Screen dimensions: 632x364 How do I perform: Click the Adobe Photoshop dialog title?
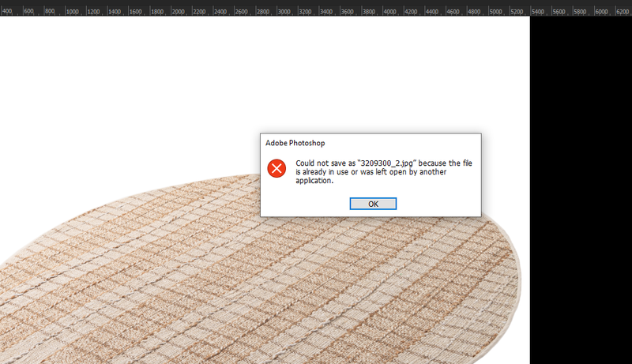295,142
